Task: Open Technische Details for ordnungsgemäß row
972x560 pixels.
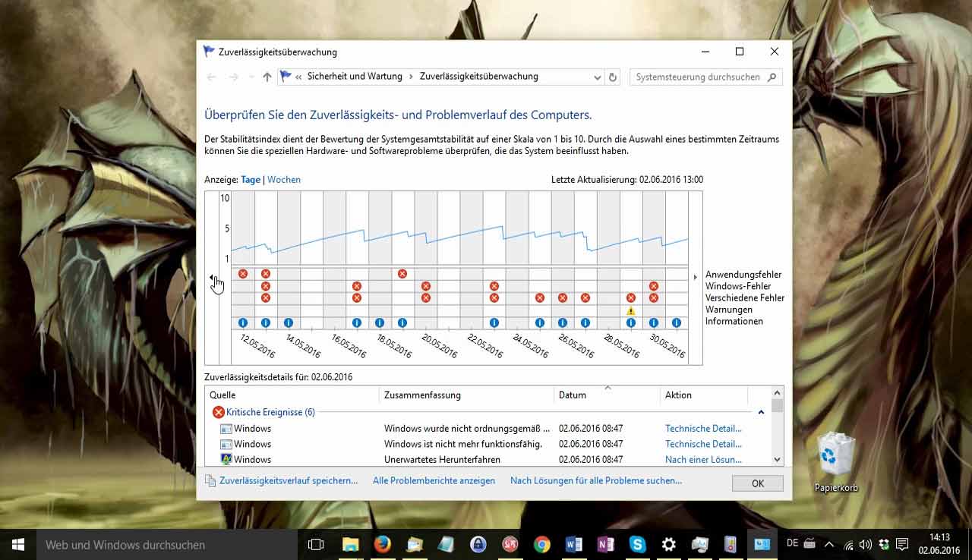Action: point(703,429)
